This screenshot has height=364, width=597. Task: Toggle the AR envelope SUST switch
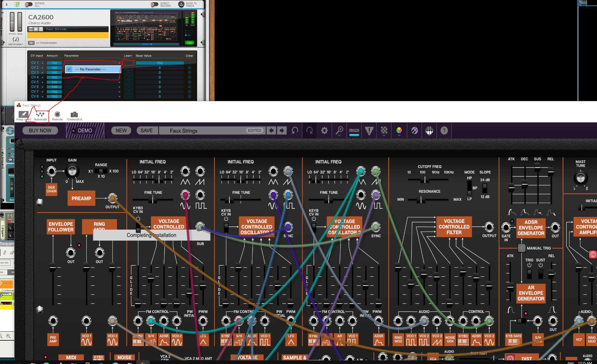pyautogui.click(x=541, y=274)
